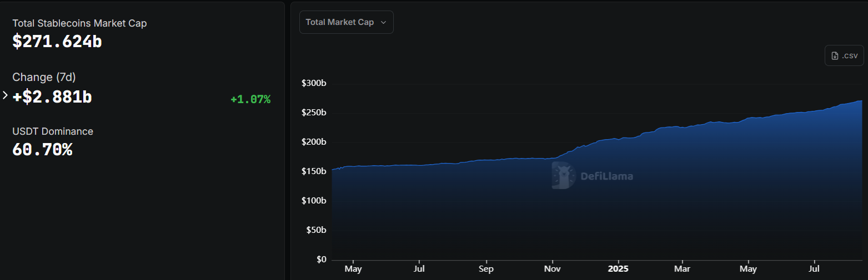Download chart data with .csv button
This screenshot has height=280, width=868.
pyautogui.click(x=844, y=55)
